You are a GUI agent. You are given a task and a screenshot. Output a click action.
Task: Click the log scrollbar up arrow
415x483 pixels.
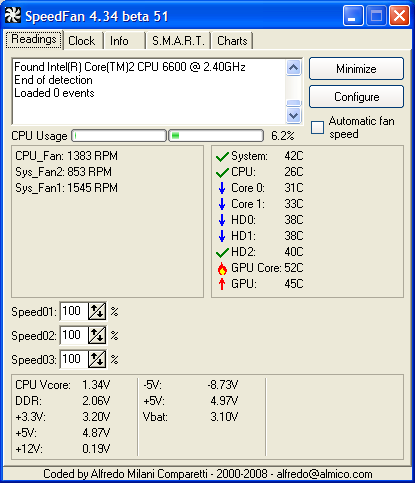(294, 68)
